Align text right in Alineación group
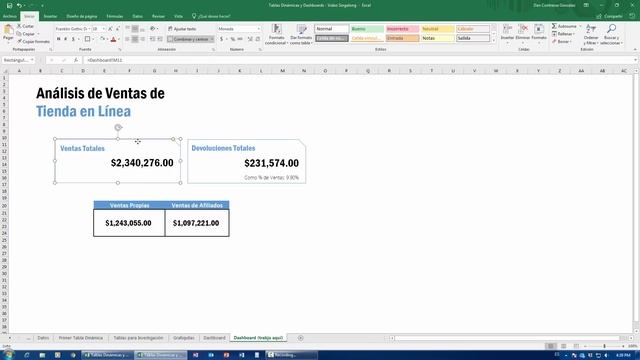 point(142,39)
